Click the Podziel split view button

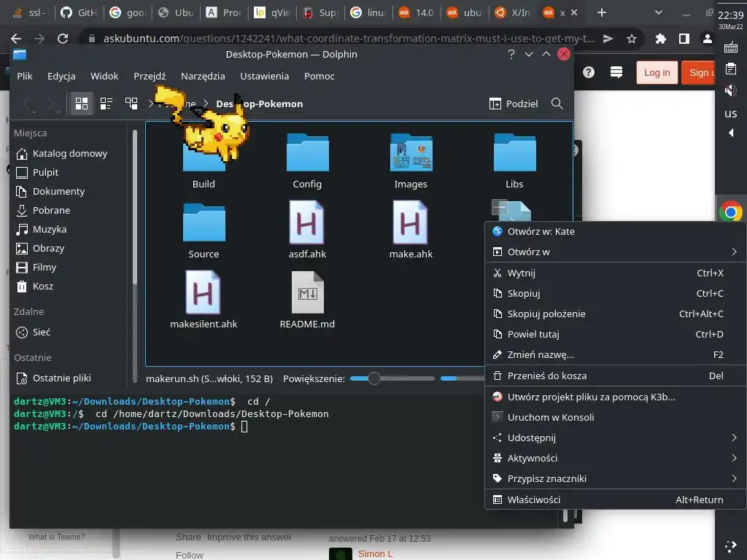pyautogui.click(x=514, y=104)
